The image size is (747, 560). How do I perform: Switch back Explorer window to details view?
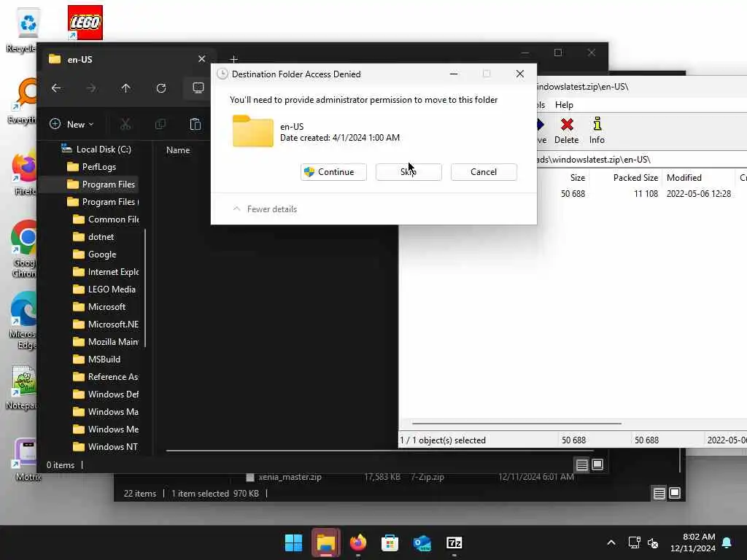pos(659,494)
